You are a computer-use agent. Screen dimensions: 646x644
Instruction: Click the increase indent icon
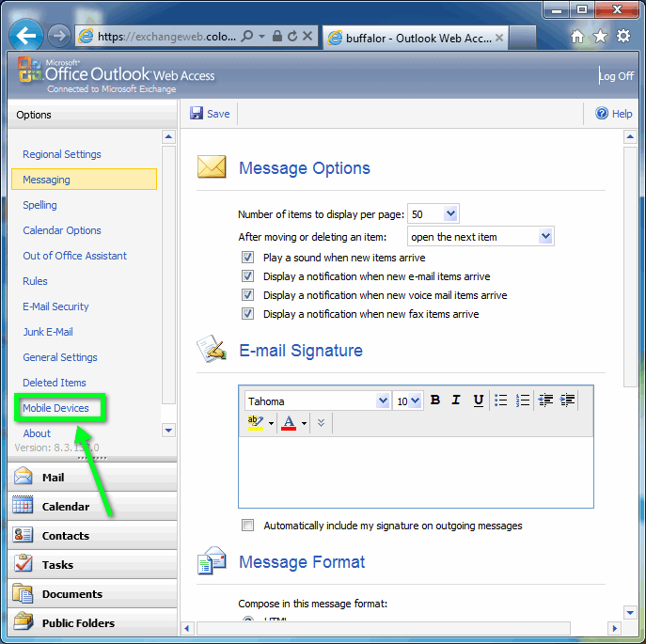pyautogui.click(x=567, y=401)
